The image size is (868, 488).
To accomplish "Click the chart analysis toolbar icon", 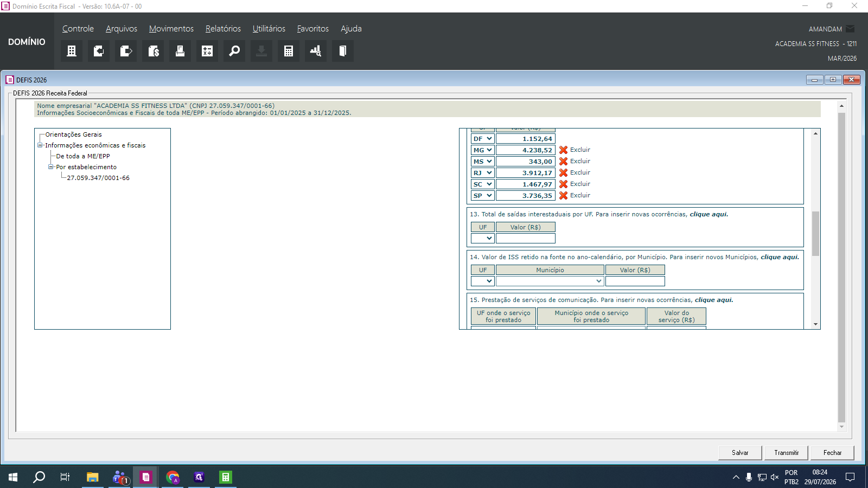I will coord(316,51).
